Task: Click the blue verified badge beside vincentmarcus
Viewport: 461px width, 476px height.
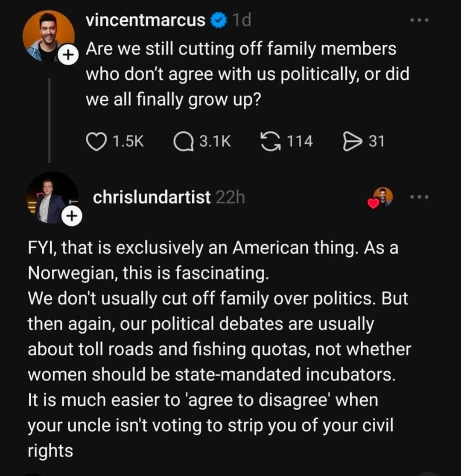Action: 219,20
